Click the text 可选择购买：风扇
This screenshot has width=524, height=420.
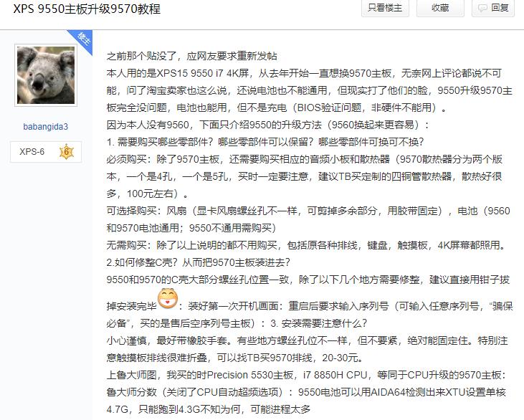click(x=146, y=211)
